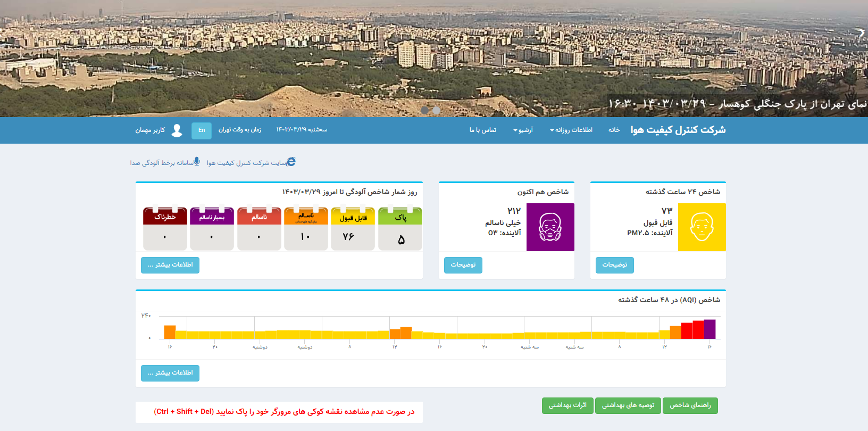Click the microphone icon for noise pollution system

pos(197,161)
